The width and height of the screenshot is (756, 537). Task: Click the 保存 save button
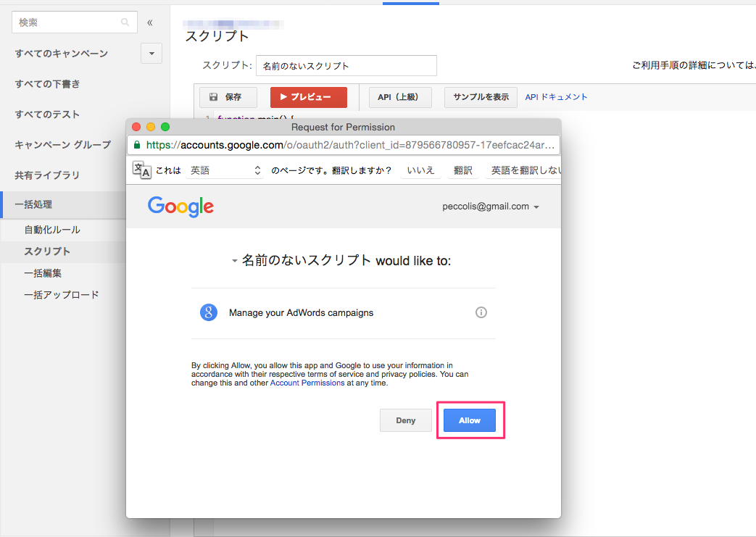pyautogui.click(x=228, y=97)
